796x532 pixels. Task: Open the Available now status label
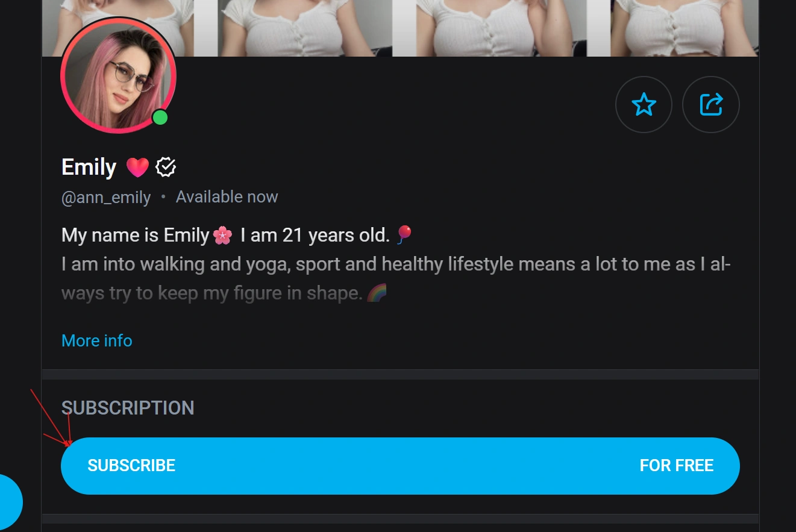(x=227, y=196)
